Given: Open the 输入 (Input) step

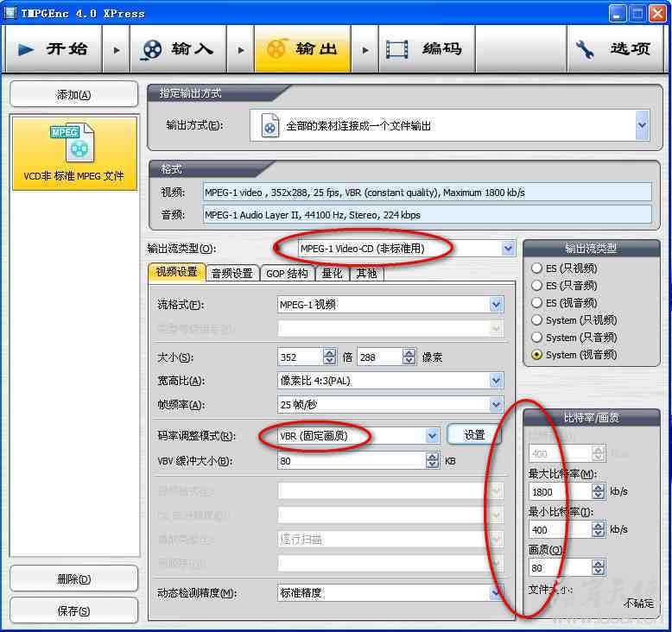Looking at the screenshot, I should pos(178,49).
